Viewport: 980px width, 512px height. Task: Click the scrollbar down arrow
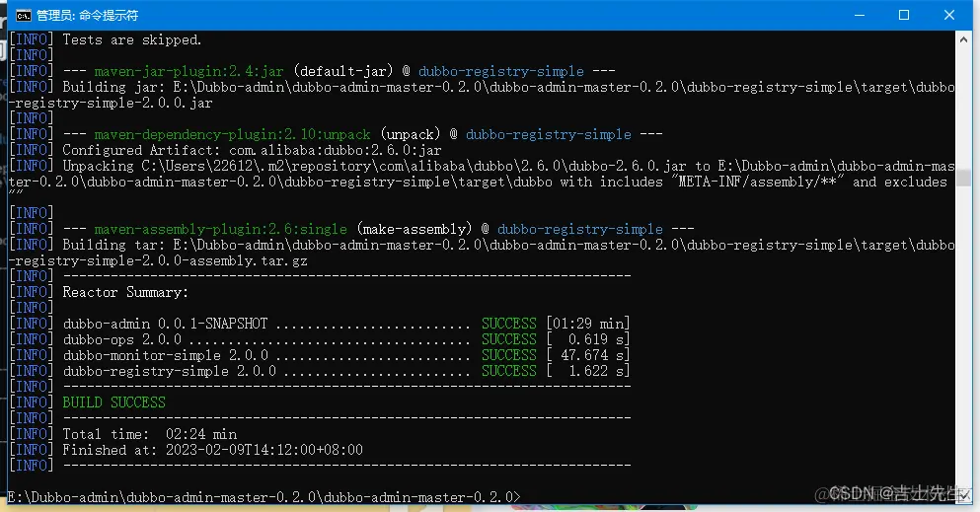coord(963,496)
